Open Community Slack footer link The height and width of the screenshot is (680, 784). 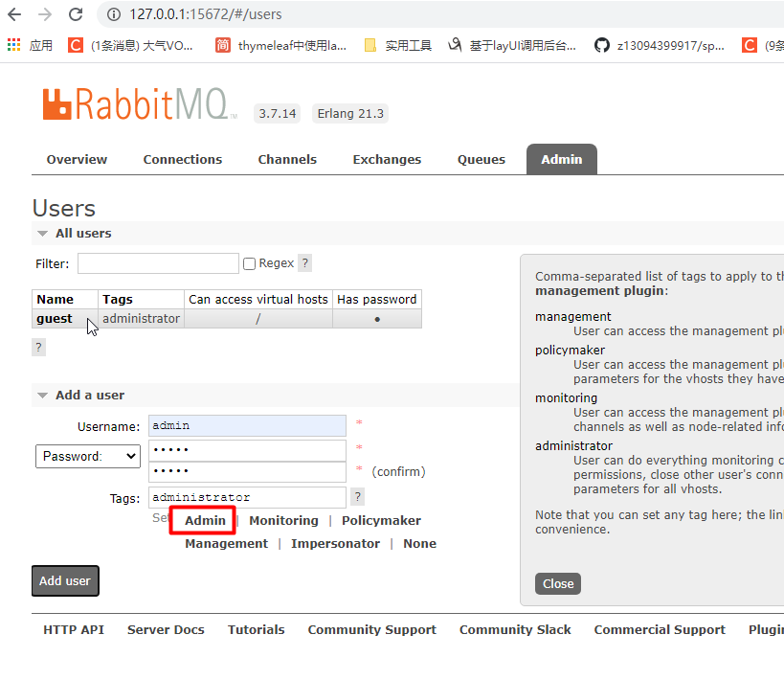coord(515,629)
